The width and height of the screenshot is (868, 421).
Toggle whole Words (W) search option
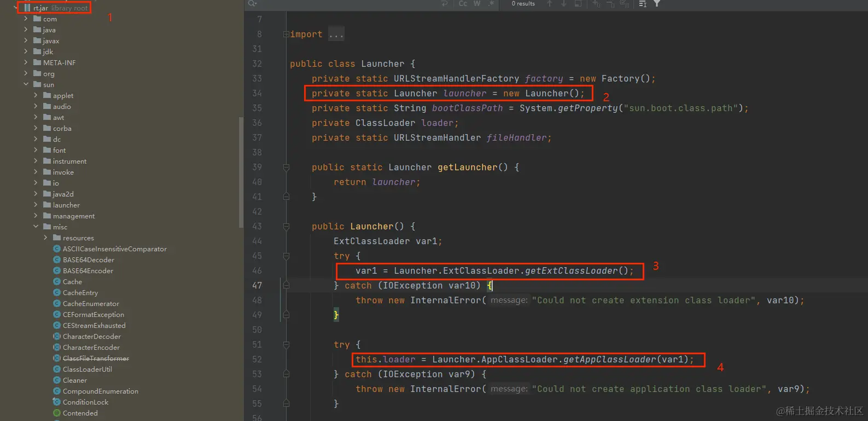coord(477,3)
